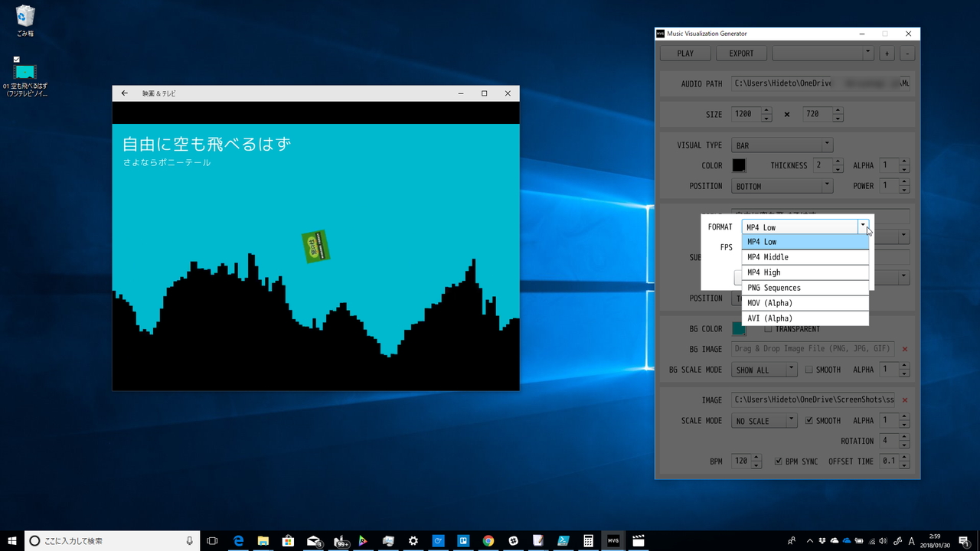
Task: Click the ROTATION value field
Action: pos(889,441)
